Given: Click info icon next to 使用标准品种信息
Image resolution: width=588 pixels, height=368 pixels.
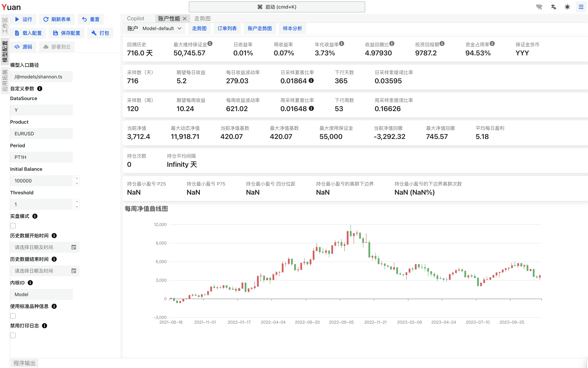Looking at the screenshot, I should point(54,306).
